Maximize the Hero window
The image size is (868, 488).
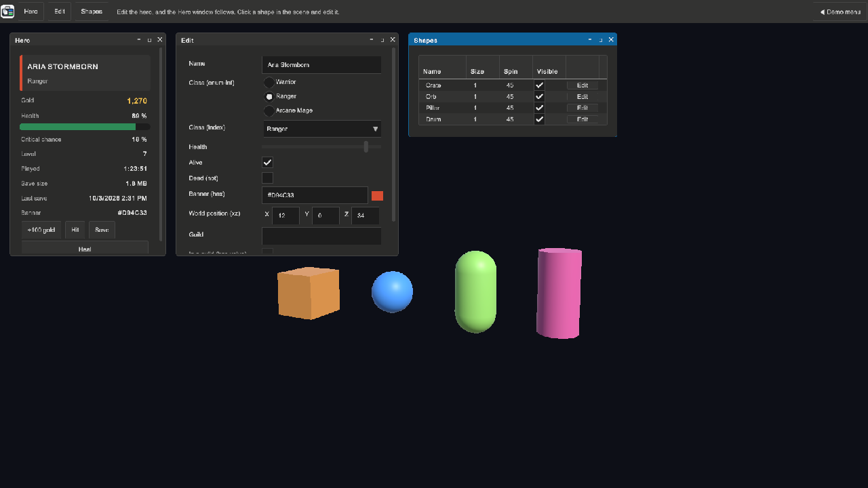[150, 40]
